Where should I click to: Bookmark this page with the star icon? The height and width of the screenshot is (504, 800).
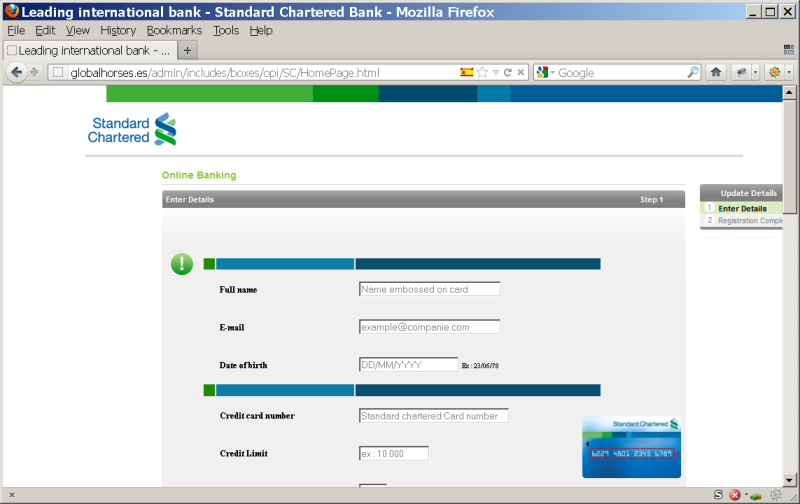tap(482, 72)
